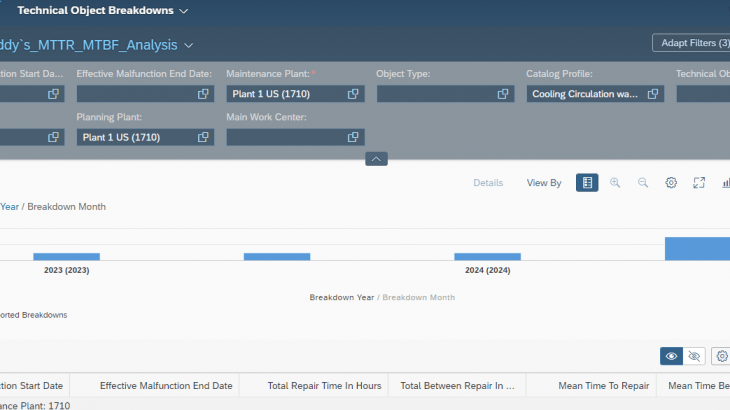Hide table details with crossed-eye icon
Screen dimensions: 730x410
[694, 356]
